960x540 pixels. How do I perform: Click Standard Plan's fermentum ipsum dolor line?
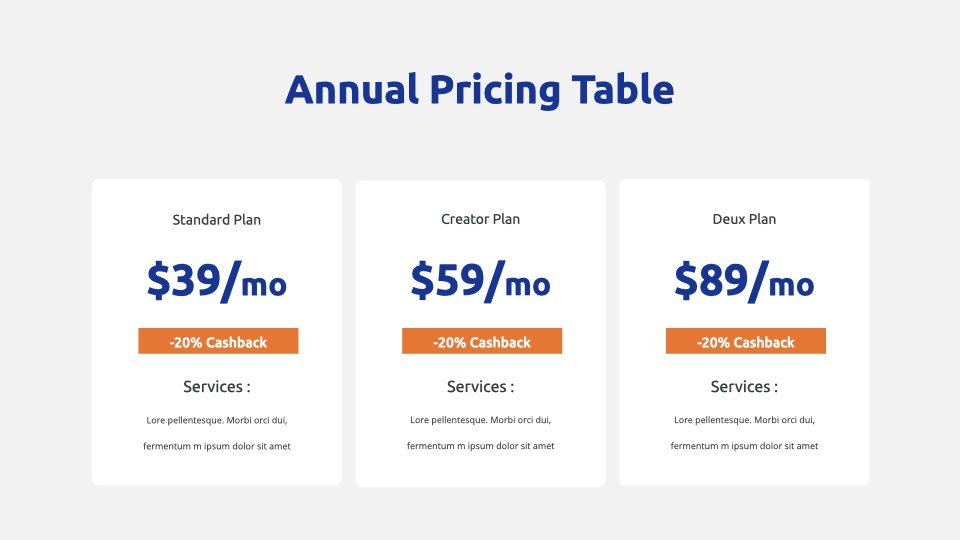(217, 446)
